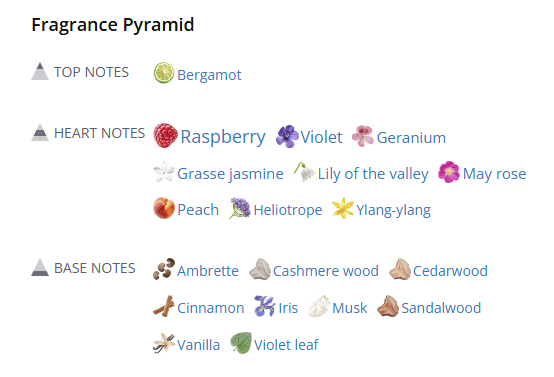Viewport: 554px width, 377px height.
Task: Click the pink Geranium flower icon
Action: pos(363,136)
